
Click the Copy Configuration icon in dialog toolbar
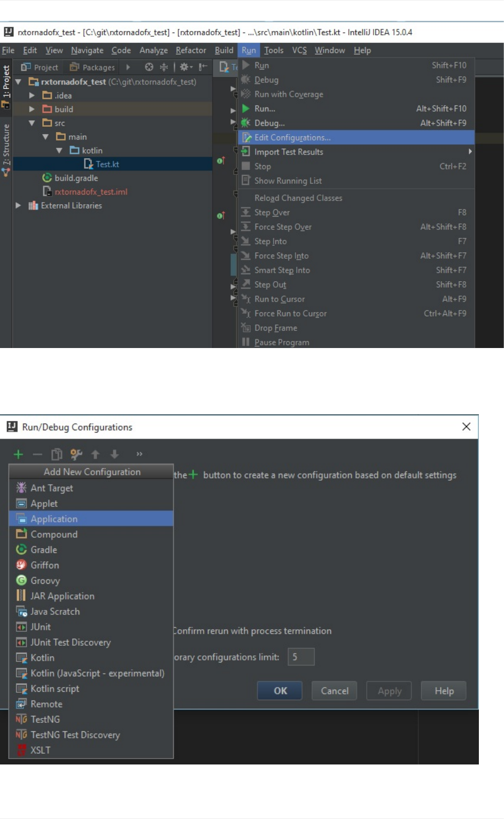point(57,454)
